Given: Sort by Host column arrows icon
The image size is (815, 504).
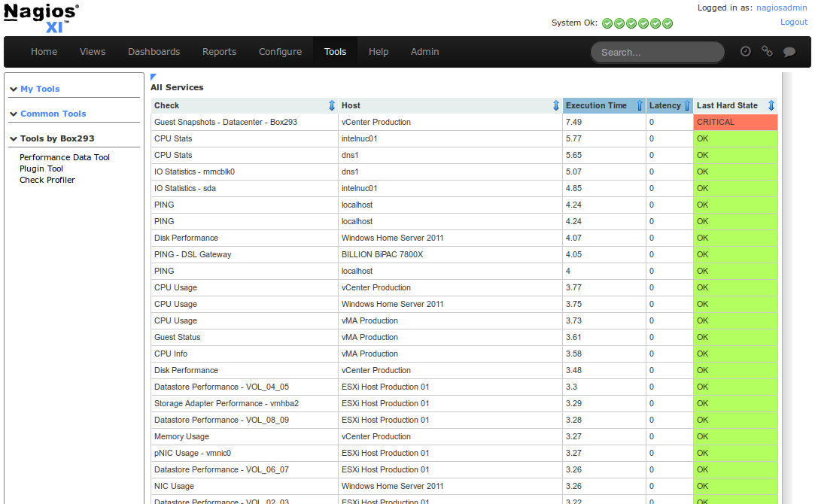Looking at the screenshot, I should tap(556, 105).
